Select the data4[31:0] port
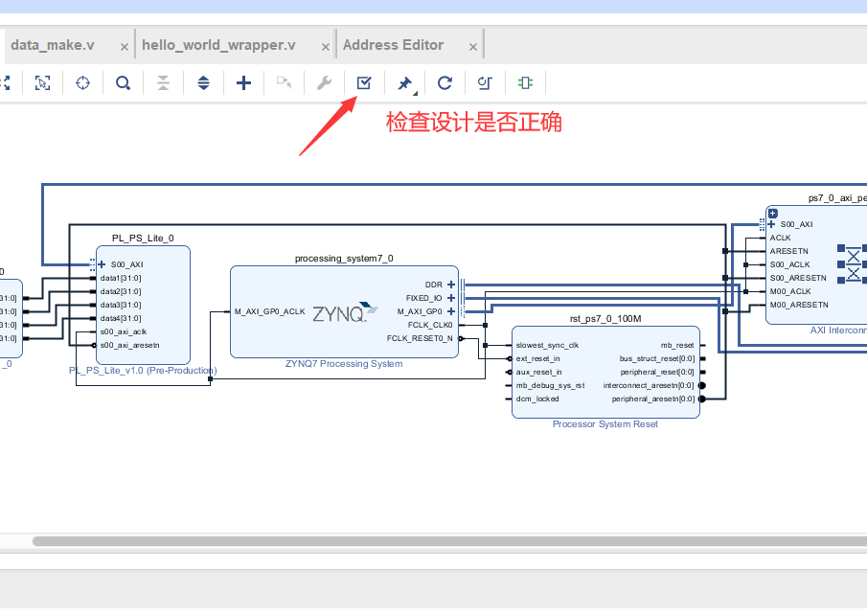Viewport: 867px width, 616px height. (x=121, y=318)
